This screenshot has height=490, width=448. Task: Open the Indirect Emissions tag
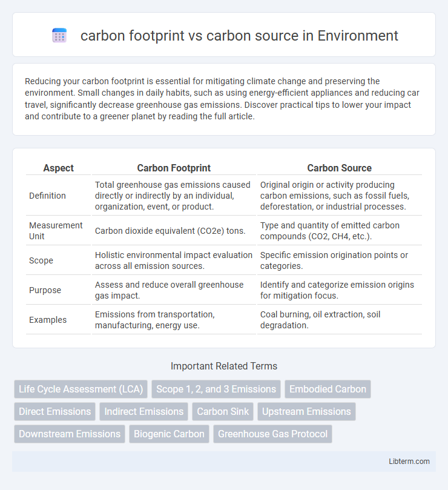click(x=143, y=411)
